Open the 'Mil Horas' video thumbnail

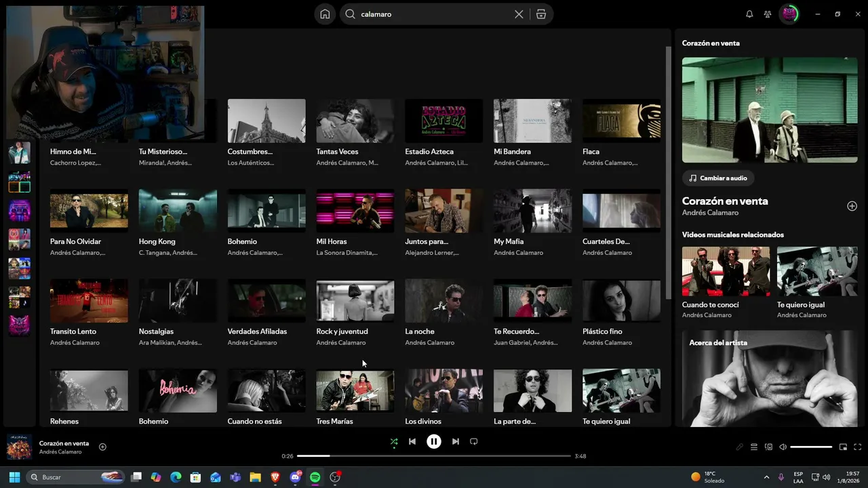pos(355,211)
